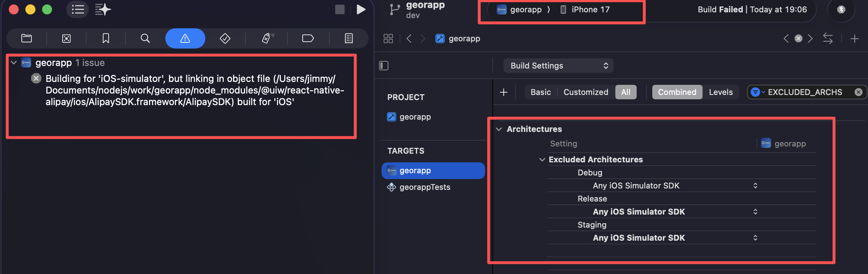Screen dimensions: 868x274
Task: Click the AlipaySDK linking error message
Action: (194, 90)
